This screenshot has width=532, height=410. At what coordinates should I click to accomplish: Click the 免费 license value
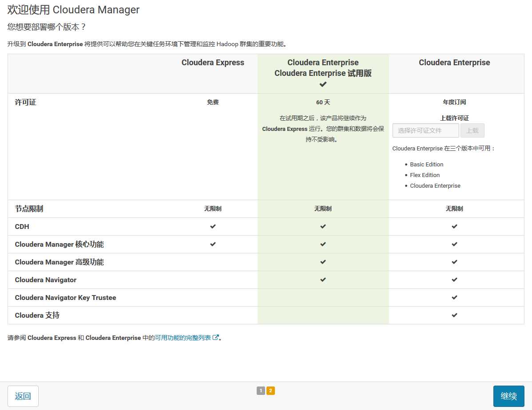213,102
